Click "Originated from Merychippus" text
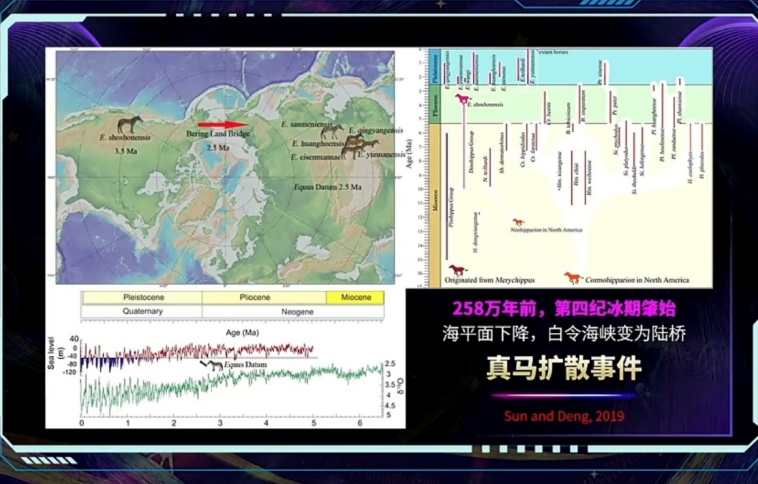The height and width of the screenshot is (484, 758). (490, 280)
